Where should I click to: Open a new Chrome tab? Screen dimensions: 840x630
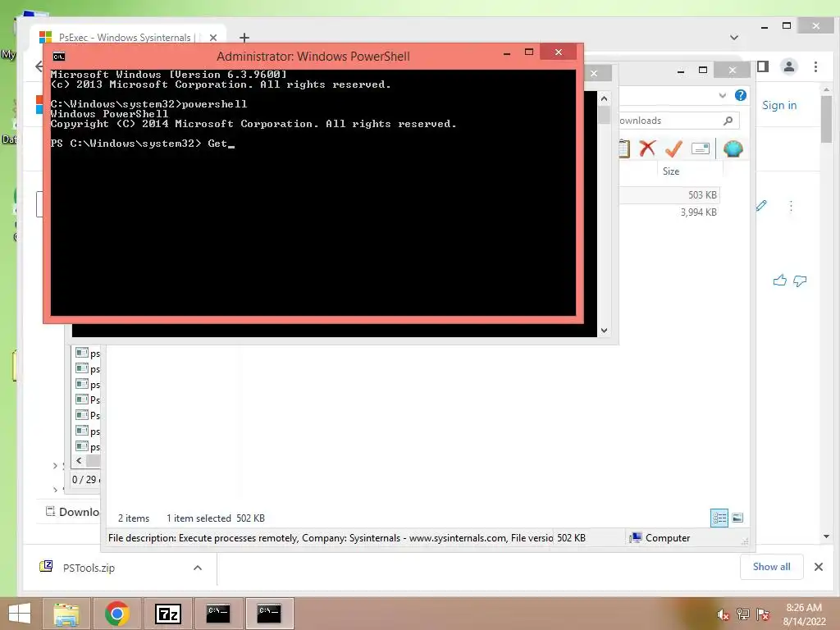point(244,38)
